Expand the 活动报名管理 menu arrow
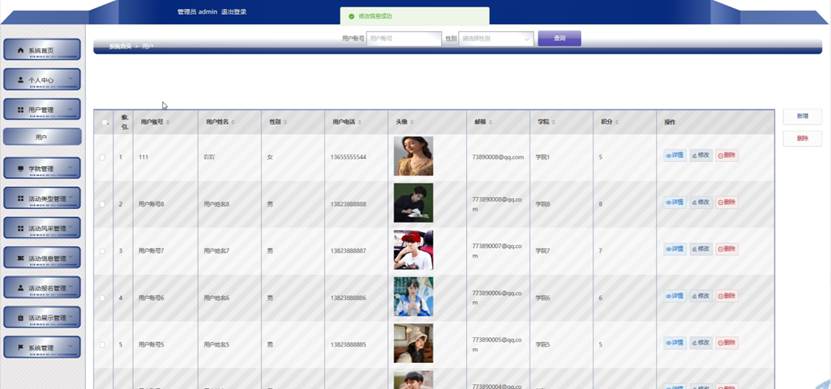This screenshot has width=831, height=389. click(x=70, y=287)
